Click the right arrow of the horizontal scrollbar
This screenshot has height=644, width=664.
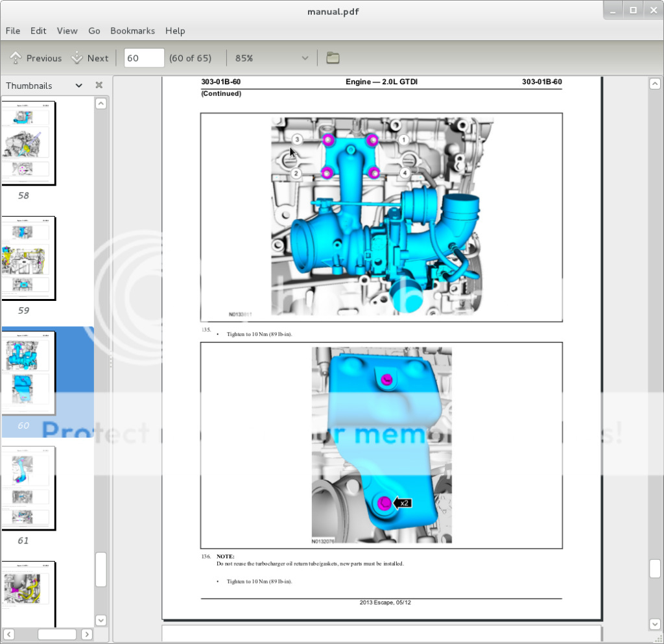[86, 634]
